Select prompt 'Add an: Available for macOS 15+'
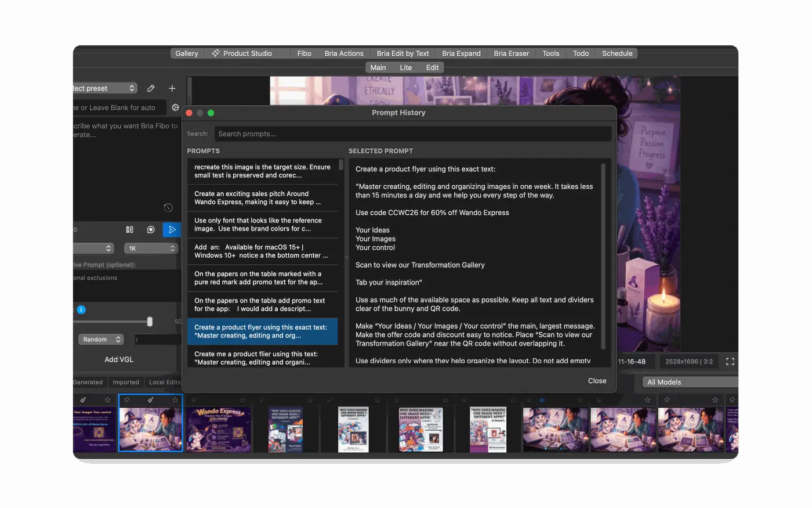Viewport: 812px width, 508px height. point(263,251)
